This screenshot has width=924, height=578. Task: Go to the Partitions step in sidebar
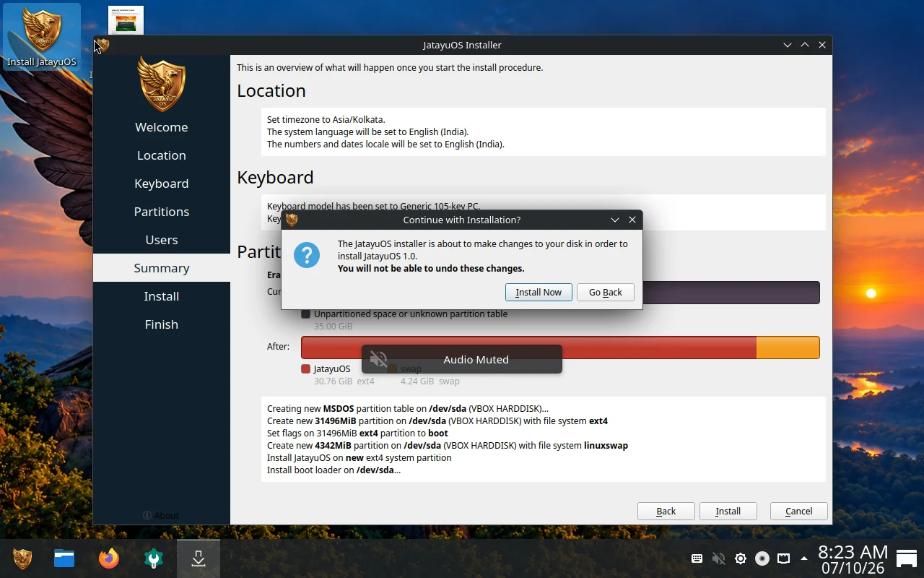click(162, 212)
